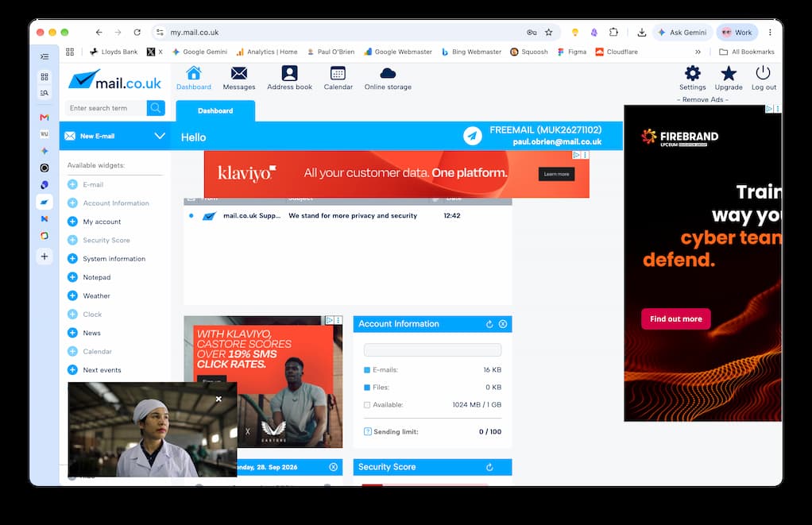Add the Notepad widget
Screen dimensions: 812x525
tap(72, 277)
